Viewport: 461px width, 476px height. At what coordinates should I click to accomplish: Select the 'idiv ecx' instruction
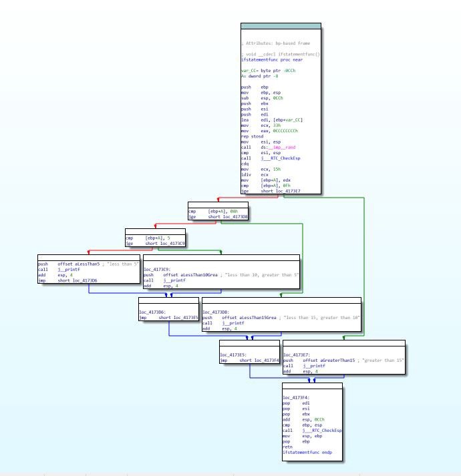pos(255,174)
